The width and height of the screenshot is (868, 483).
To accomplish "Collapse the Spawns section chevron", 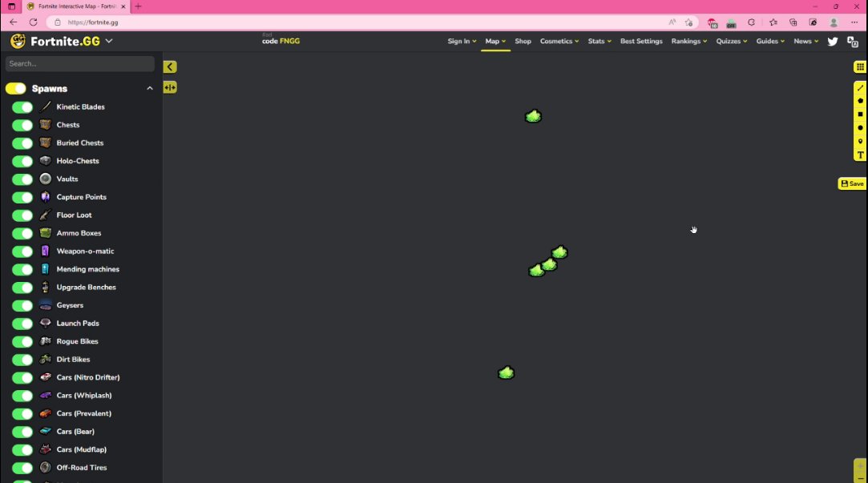I will point(150,89).
